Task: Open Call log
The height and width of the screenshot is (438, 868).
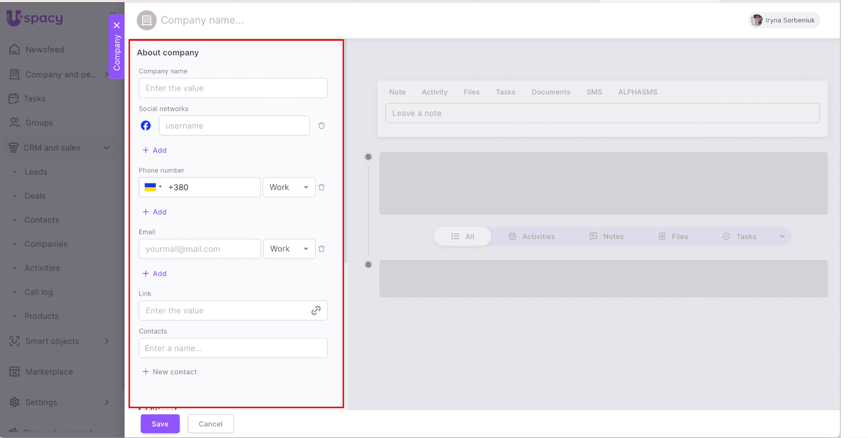Action: (x=39, y=292)
